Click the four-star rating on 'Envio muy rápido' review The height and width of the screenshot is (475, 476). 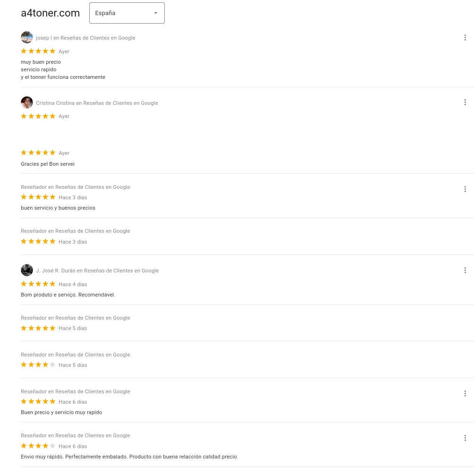click(x=38, y=446)
